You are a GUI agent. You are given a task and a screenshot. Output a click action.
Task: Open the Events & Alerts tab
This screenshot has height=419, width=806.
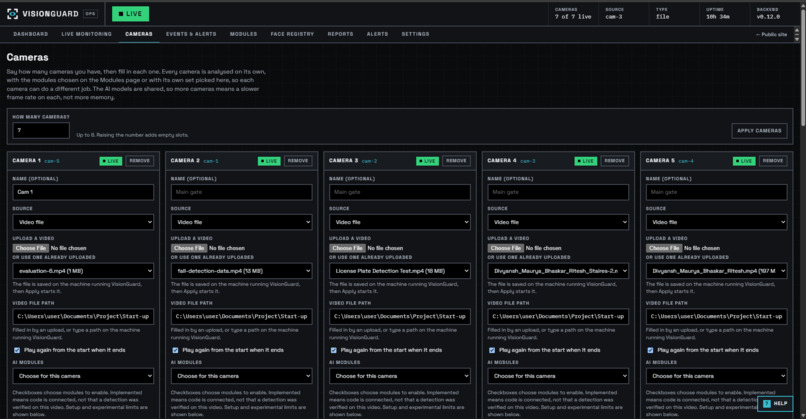191,34
